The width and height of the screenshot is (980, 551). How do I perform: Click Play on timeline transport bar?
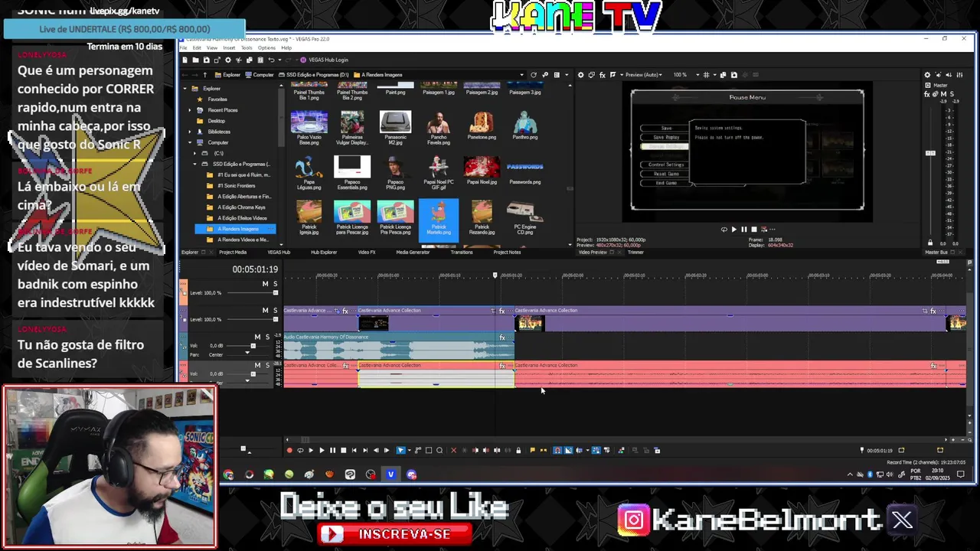322,450
